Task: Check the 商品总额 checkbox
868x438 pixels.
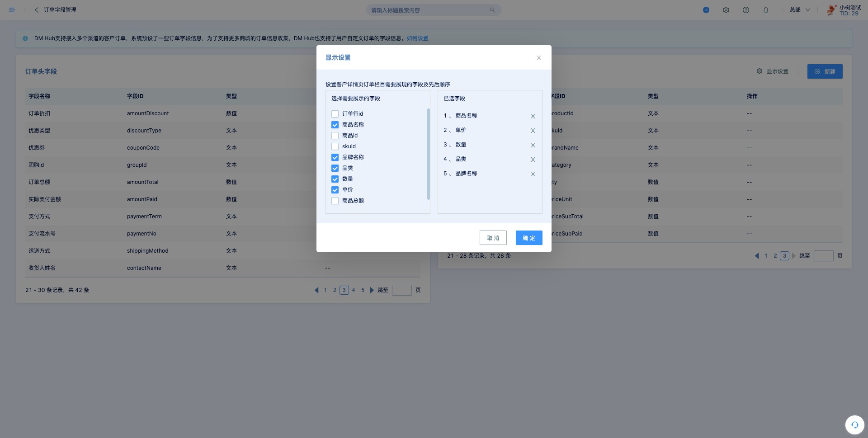Action: point(335,201)
